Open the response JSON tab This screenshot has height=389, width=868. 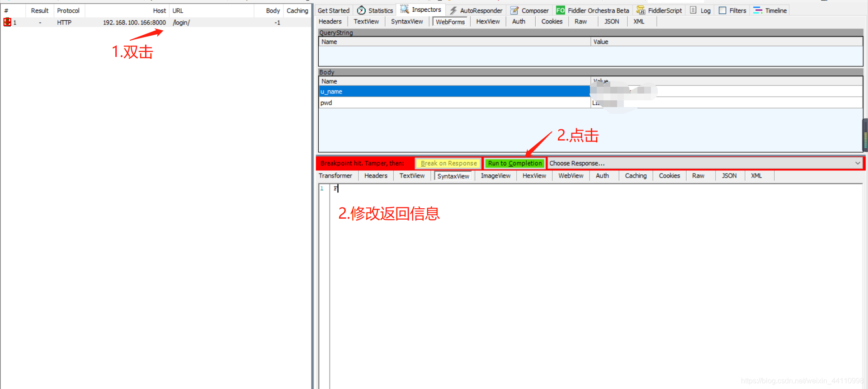pos(729,176)
